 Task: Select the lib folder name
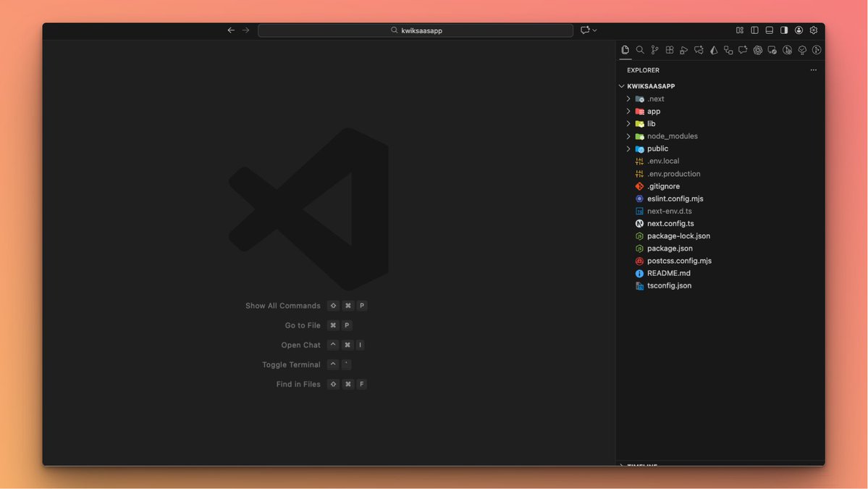(x=651, y=123)
